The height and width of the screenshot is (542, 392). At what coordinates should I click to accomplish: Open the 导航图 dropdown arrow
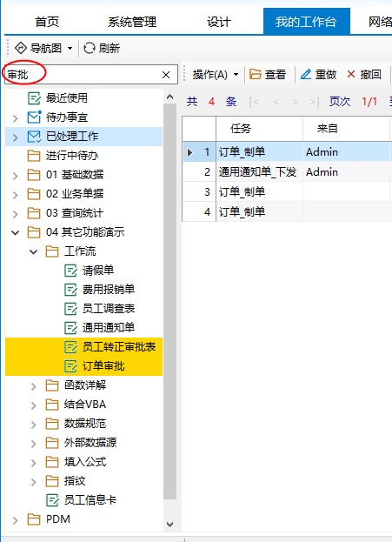click(x=70, y=48)
